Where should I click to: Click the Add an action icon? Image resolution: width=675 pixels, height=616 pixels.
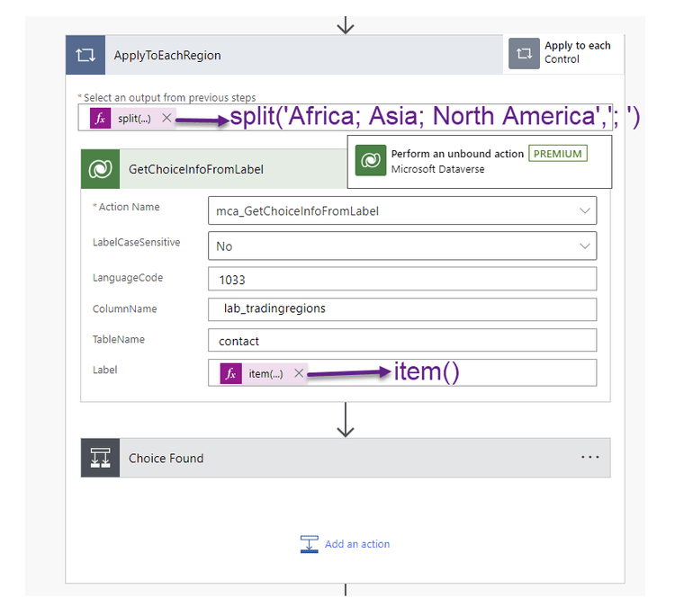tap(309, 544)
